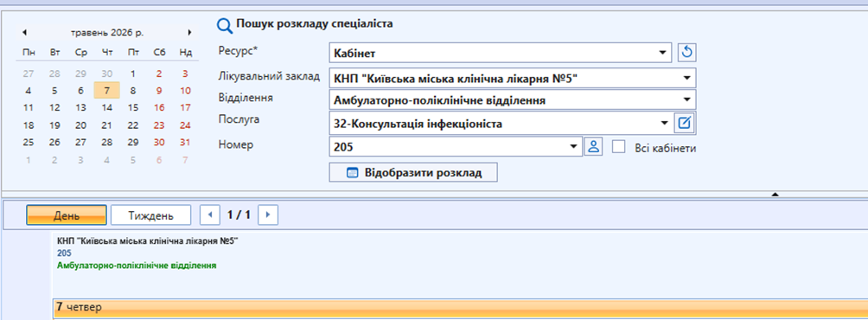868x320 pixels.
Task: Click the person icon beside Номер field
Action: click(x=593, y=147)
